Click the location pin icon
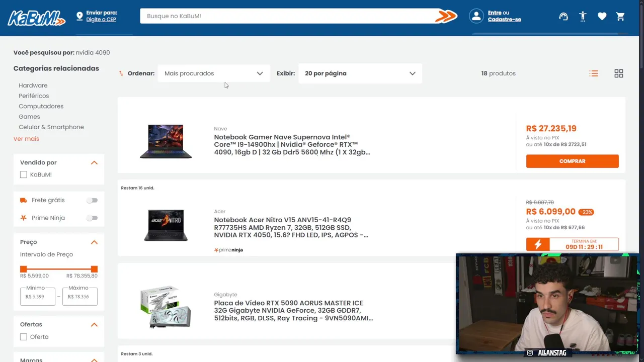 79,17
